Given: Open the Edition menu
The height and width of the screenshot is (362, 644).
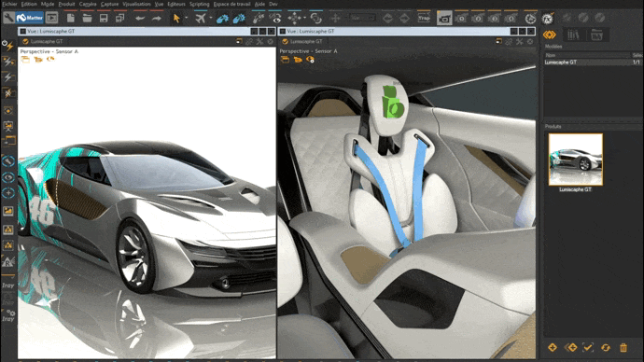Looking at the screenshot, I should 29,4.
